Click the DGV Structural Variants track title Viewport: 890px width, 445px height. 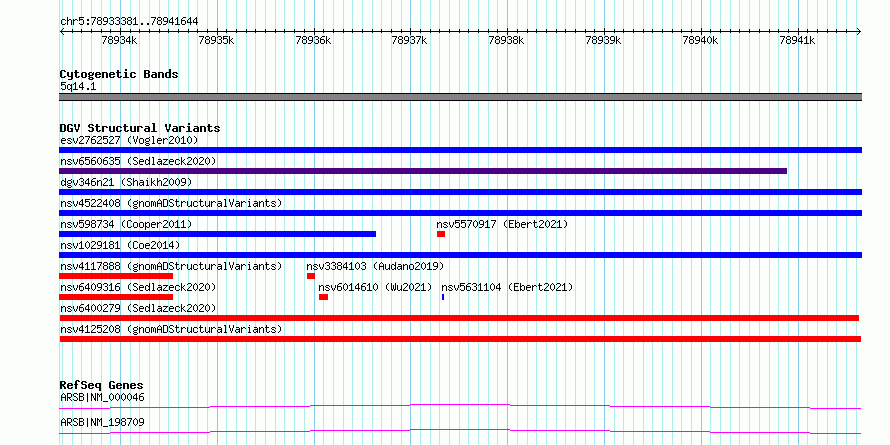(140, 128)
